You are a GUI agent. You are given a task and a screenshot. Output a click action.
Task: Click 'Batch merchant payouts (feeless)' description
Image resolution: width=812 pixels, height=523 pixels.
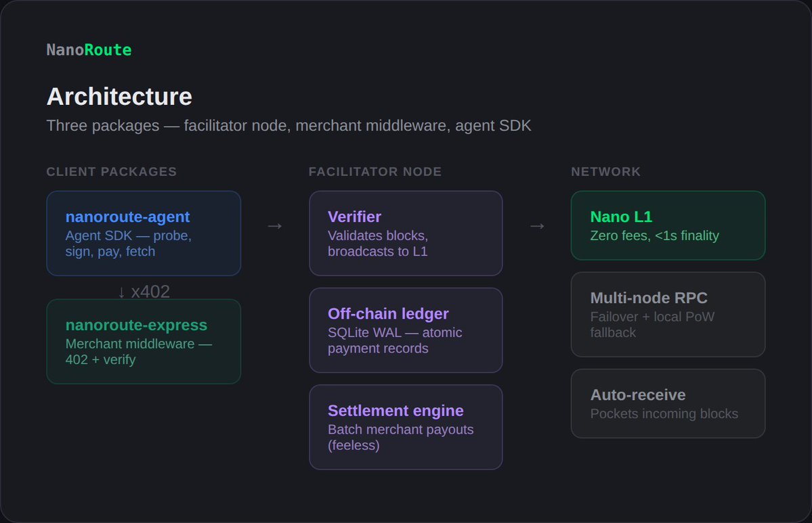click(400, 438)
